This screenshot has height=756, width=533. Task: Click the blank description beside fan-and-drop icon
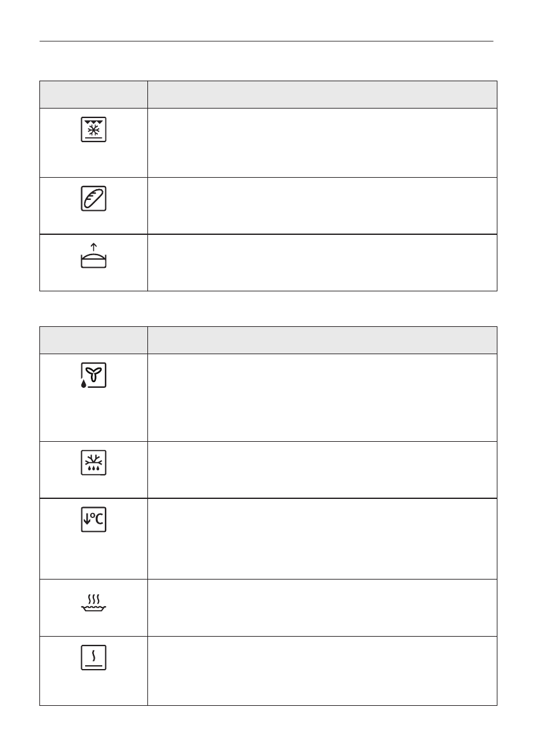322,397
